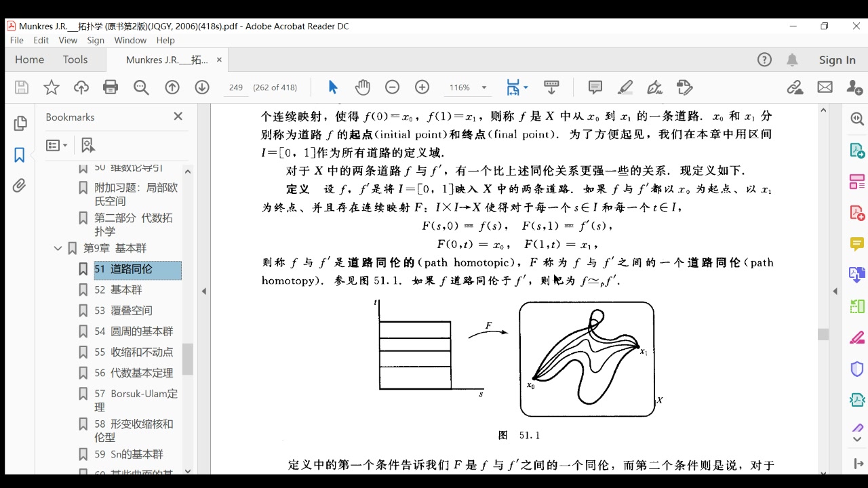Go to previous page arrow

(x=172, y=87)
